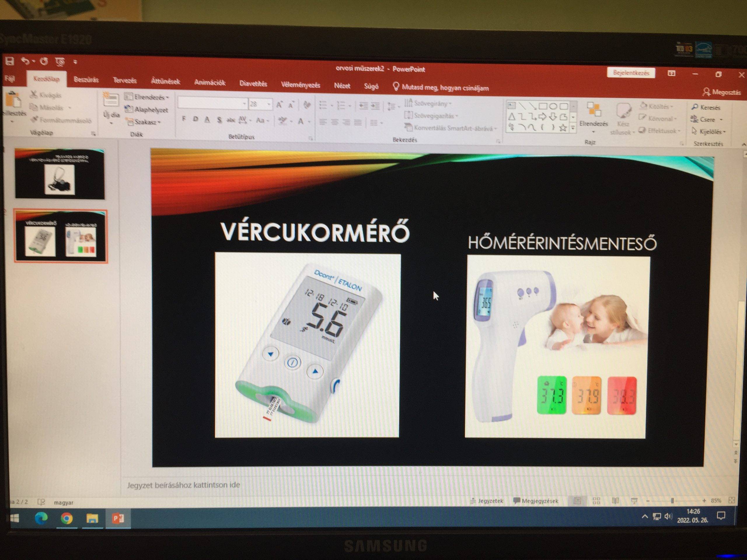Click the Bejelentkezés sign-in button
The image size is (747, 560).
(631, 73)
